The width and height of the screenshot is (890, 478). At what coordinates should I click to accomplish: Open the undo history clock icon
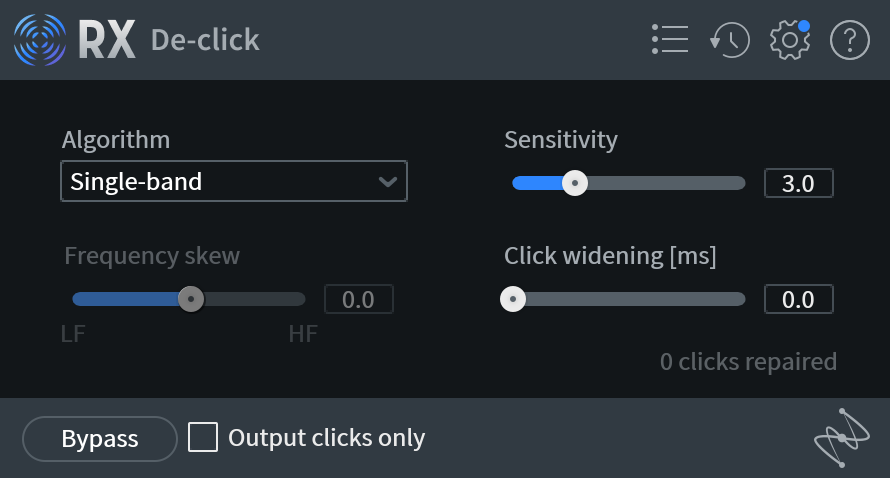pyautogui.click(x=730, y=40)
